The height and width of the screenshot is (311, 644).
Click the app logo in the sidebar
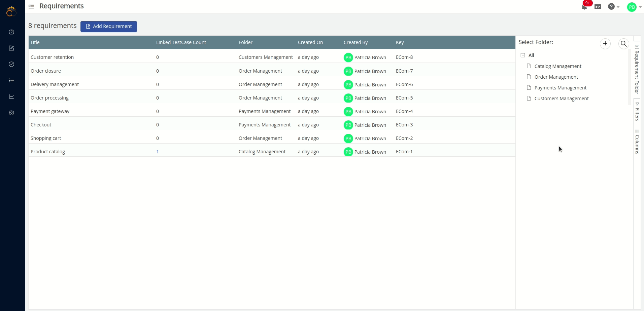click(x=11, y=11)
